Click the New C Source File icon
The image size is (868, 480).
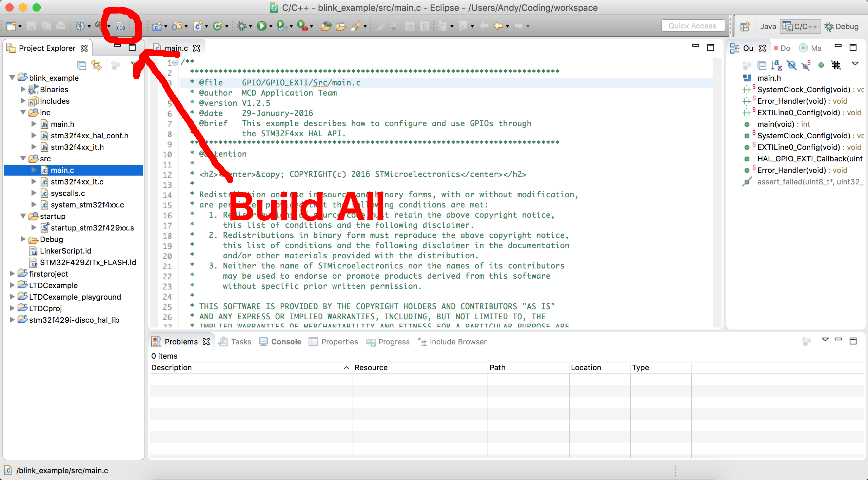(198, 26)
